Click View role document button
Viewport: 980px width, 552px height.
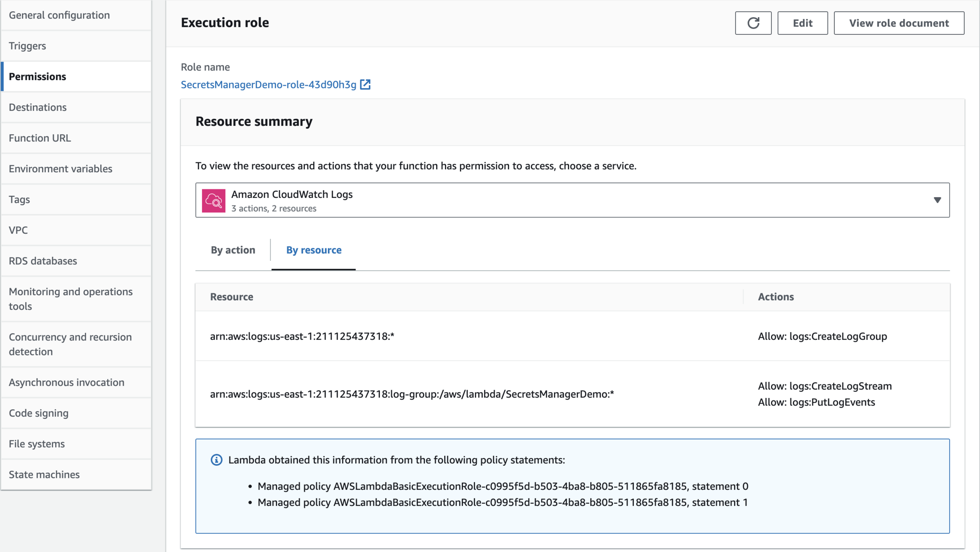[899, 23]
